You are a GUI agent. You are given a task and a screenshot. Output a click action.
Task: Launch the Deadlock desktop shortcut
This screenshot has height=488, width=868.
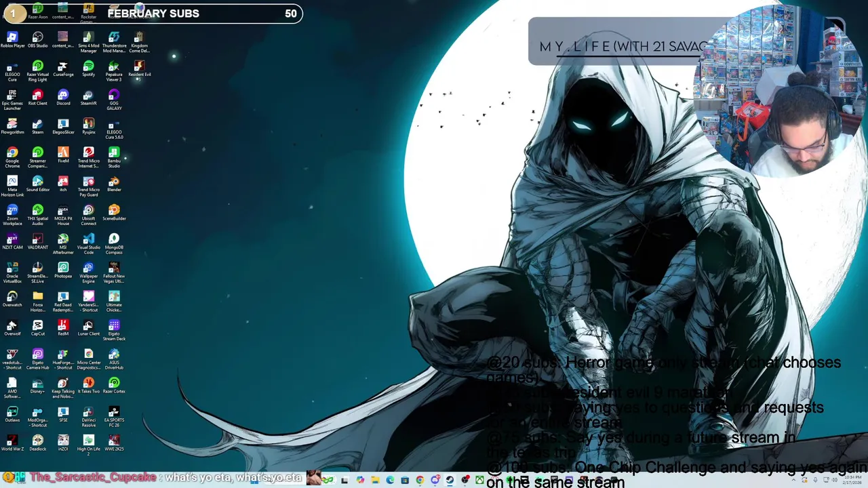[37, 443]
